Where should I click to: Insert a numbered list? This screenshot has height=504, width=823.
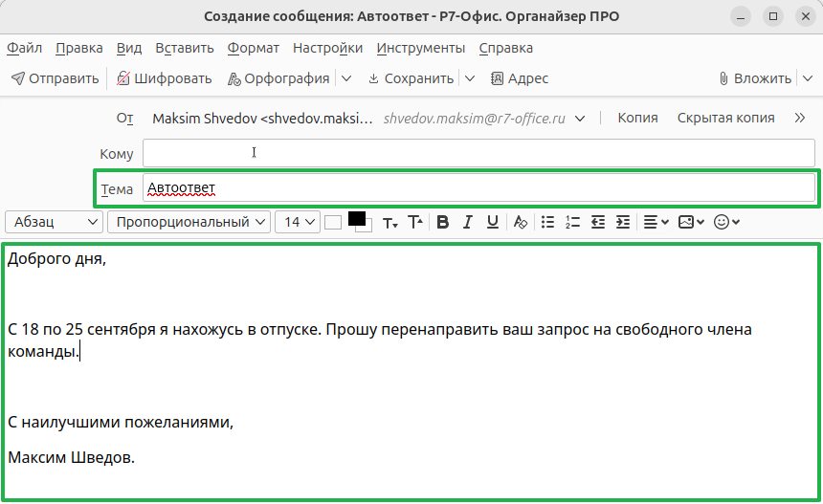pyautogui.click(x=572, y=222)
